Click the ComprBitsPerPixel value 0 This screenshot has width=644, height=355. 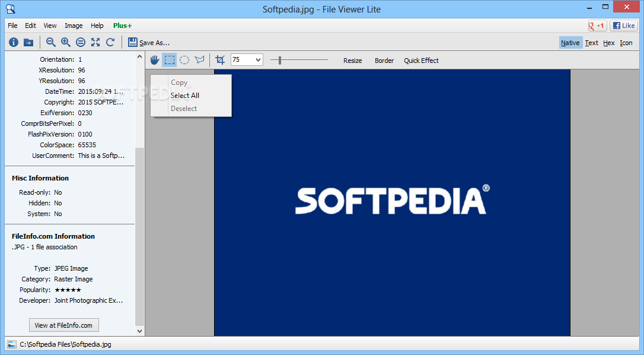point(79,123)
